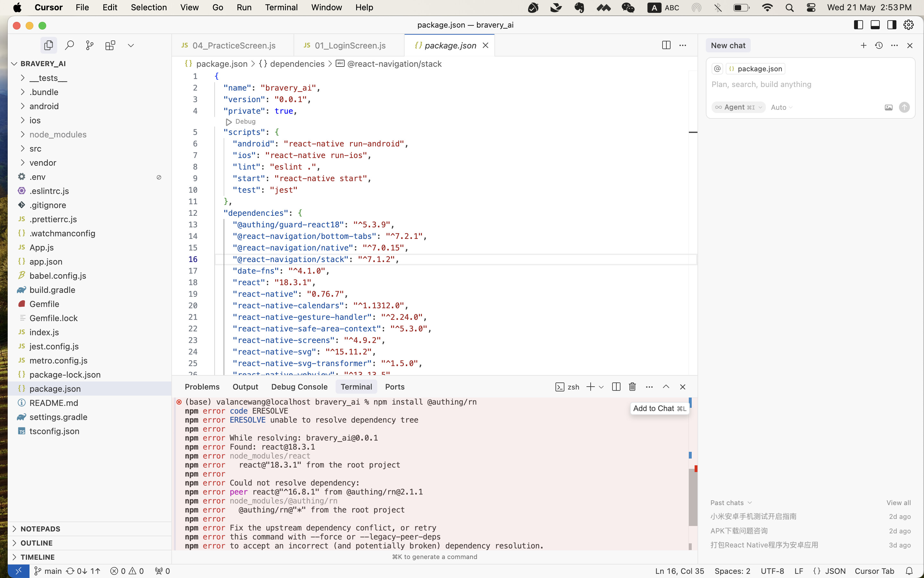924x578 pixels.
Task: Expand the OUTLINE section
Action: (x=89, y=543)
